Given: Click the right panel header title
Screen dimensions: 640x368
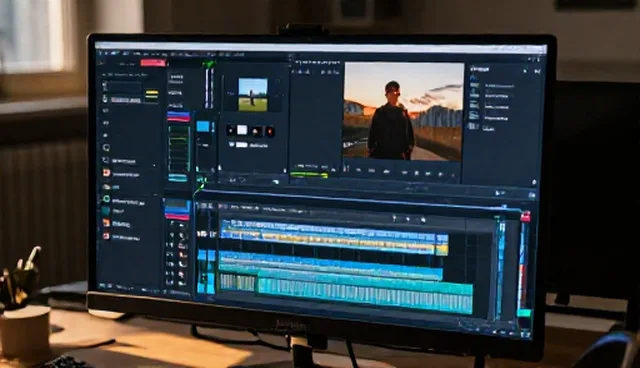Looking at the screenshot, I should point(480,69).
